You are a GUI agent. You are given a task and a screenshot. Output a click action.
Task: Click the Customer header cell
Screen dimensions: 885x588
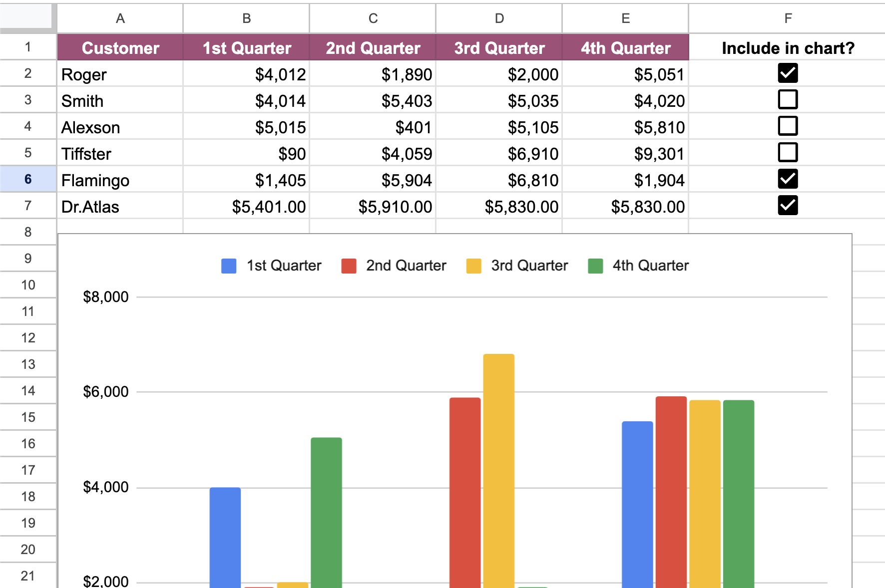point(120,48)
